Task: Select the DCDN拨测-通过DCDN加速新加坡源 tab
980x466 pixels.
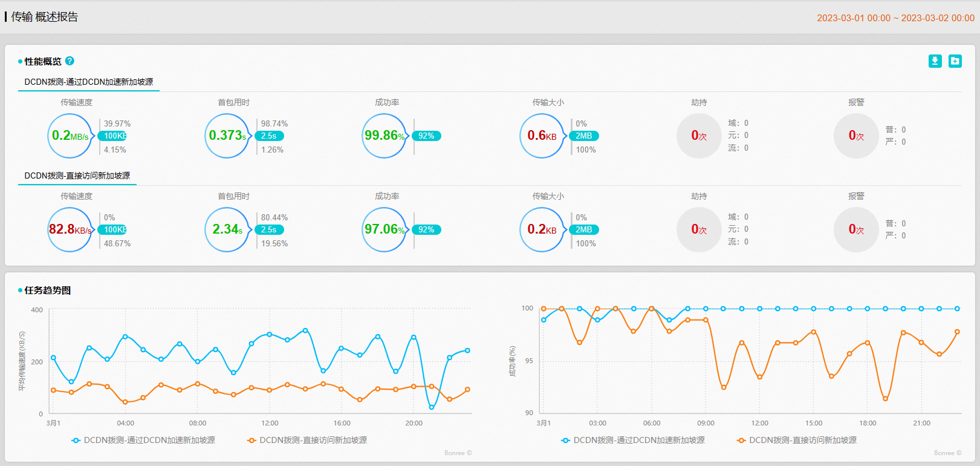Action: click(89, 82)
